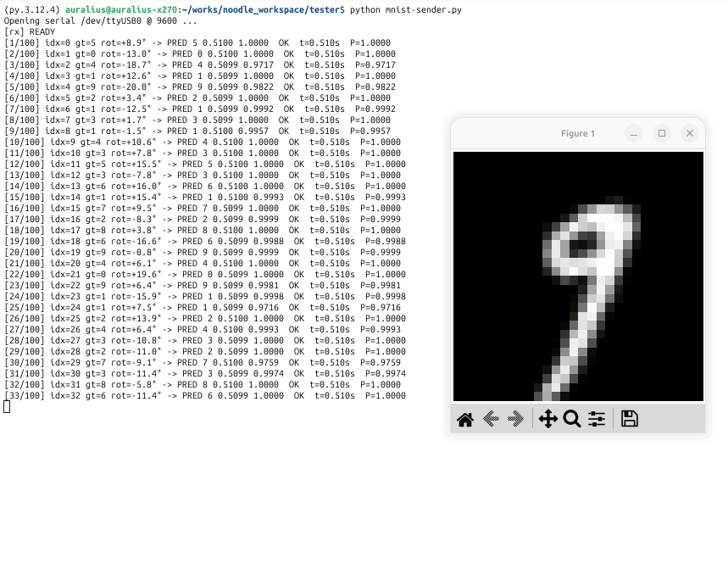
Task: Save the figure with floppy disk icon
Action: (x=629, y=419)
